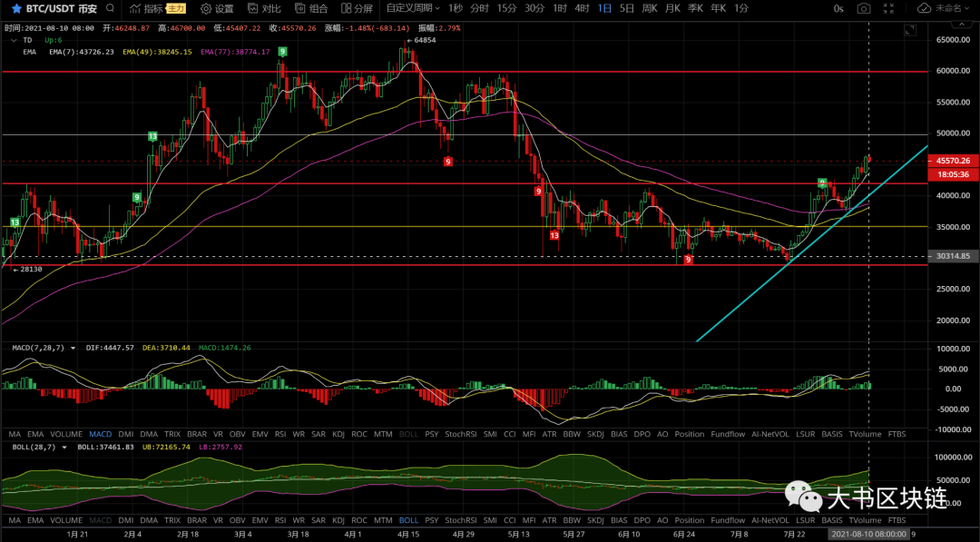Click the expand-pane icon in the main chart corner

pos(910,31)
